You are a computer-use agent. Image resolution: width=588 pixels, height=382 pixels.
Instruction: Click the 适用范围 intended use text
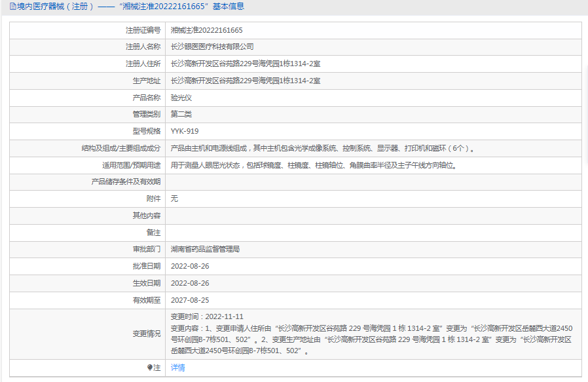[314, 165]
